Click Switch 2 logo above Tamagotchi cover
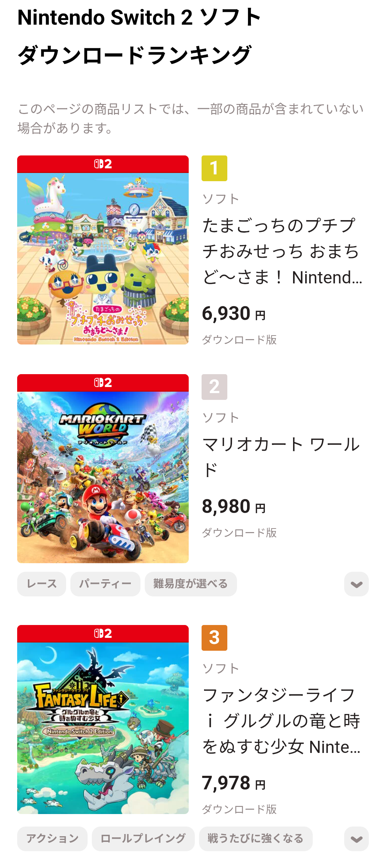This screenshot has width=386, height=868. tap(103, 164)
